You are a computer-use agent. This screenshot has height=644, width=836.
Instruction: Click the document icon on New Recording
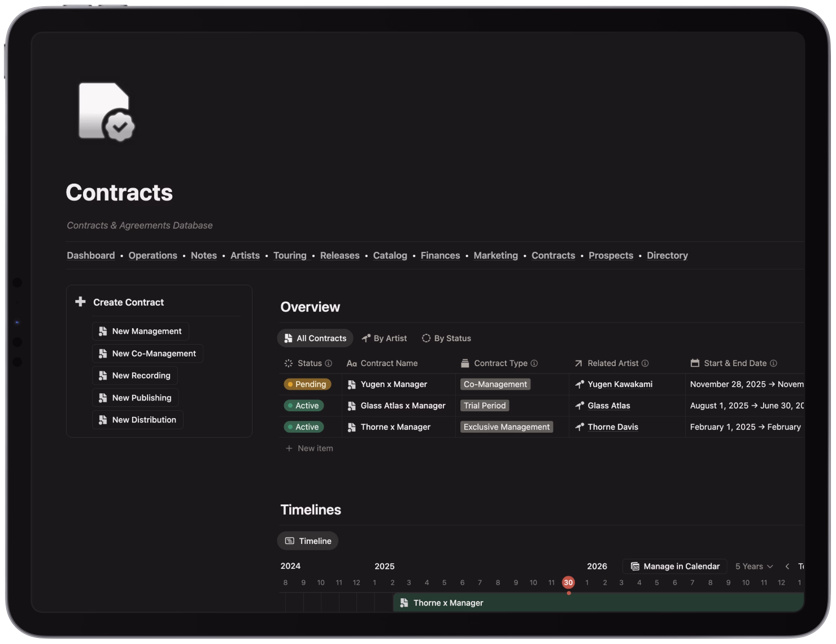coord(103,375)
